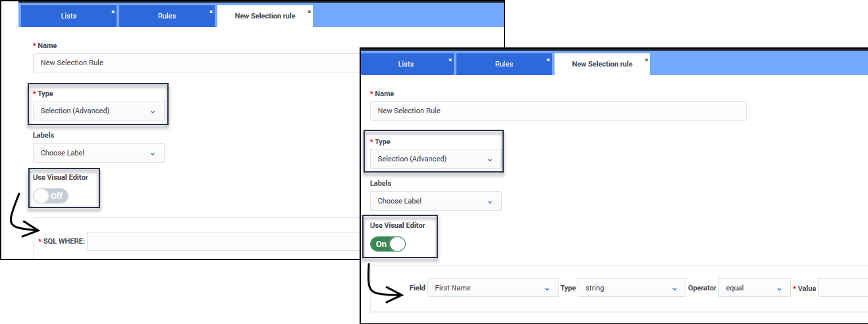Image resolution: width=868 pixels, height=324 pixels.
Task: Switch to the Rules tab in right screenshot
Action: coord(504,64)
